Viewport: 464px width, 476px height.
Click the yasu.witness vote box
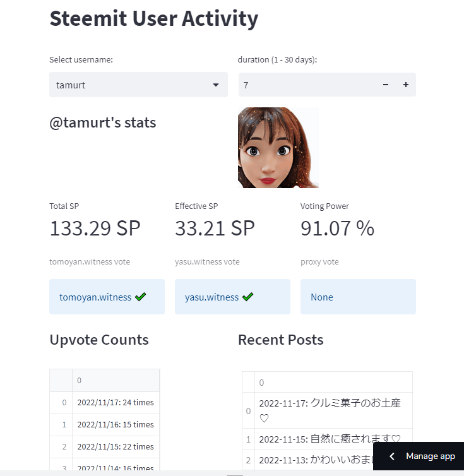pos(232,297)
